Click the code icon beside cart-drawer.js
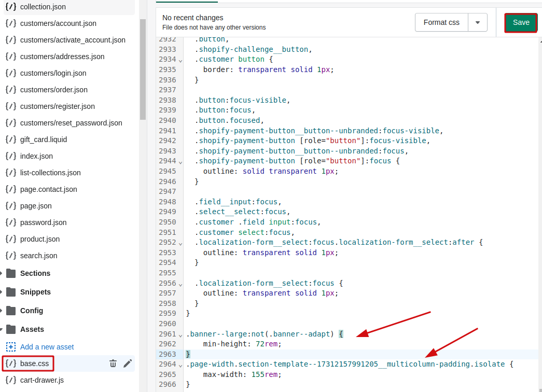The image size is (542, 392). pos(10,380)
